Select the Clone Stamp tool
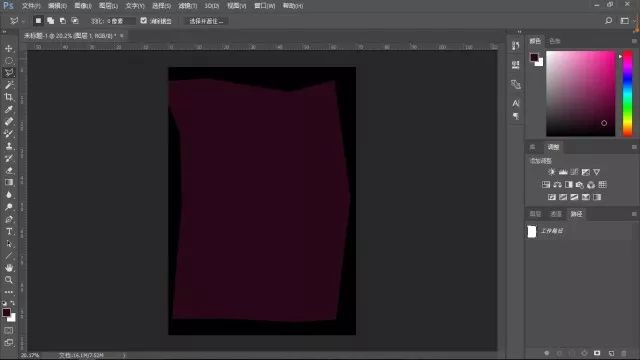 click(9, 146)
